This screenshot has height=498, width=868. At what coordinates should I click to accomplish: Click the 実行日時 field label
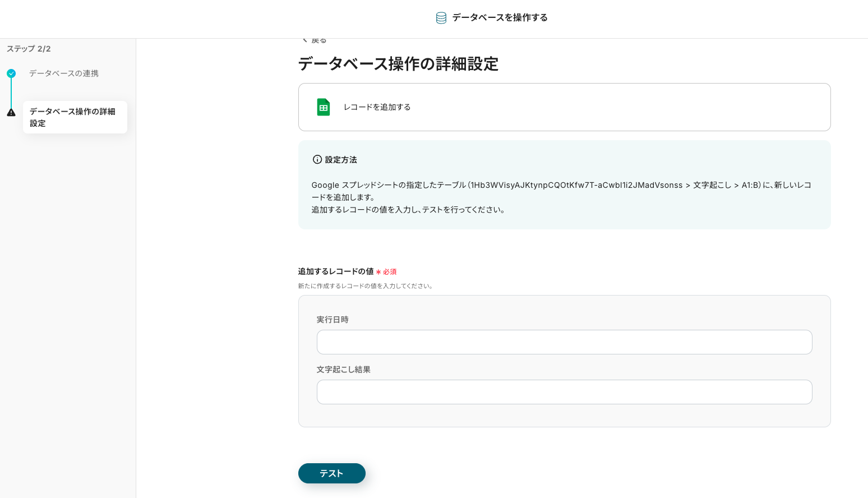point(333,320)
